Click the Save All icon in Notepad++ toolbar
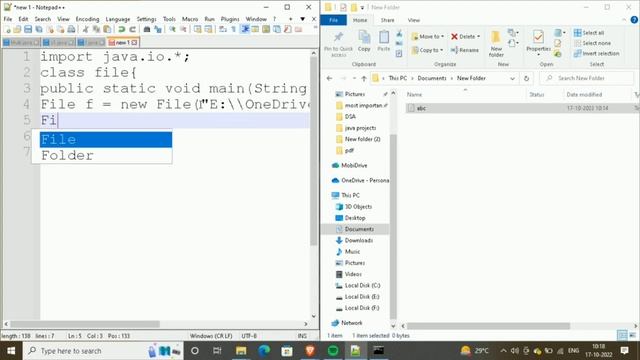This screenshot has width=640, height=360. pos(39,29)
